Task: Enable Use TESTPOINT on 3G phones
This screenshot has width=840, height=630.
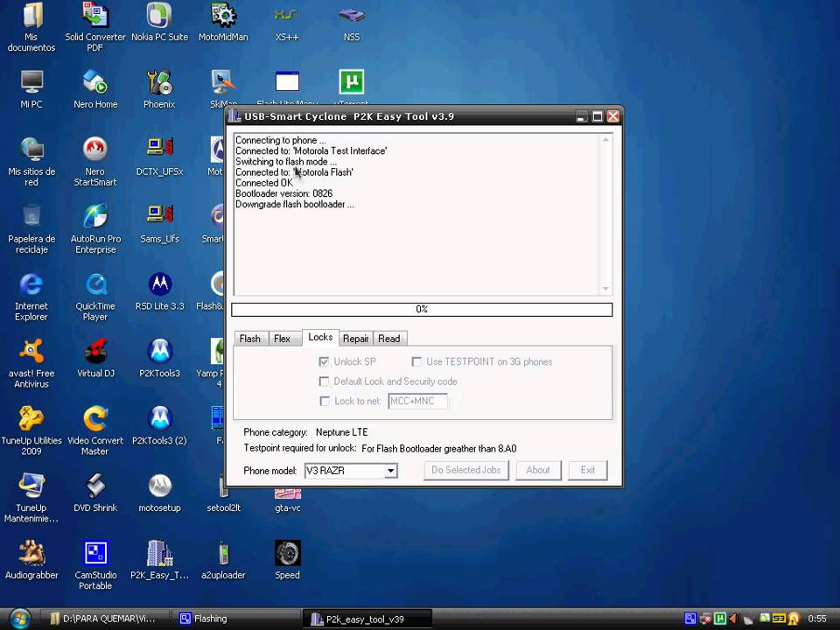Action: coord(416,361)
